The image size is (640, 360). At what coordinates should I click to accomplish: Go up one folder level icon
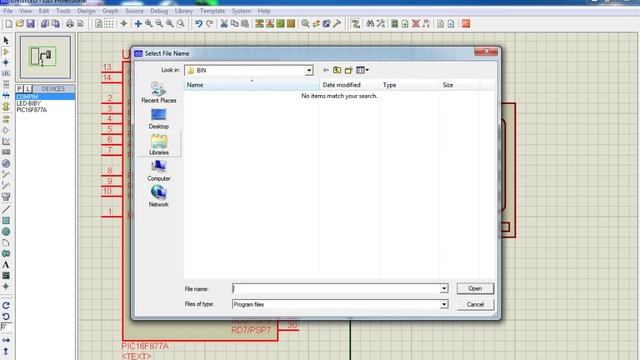point(337,70)
